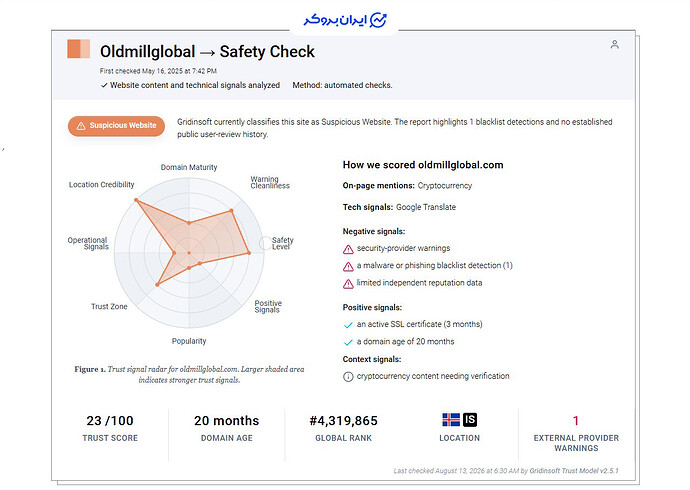Click the Iceland flag icon
Screen dimensions: 690x490
pos(451,420)
